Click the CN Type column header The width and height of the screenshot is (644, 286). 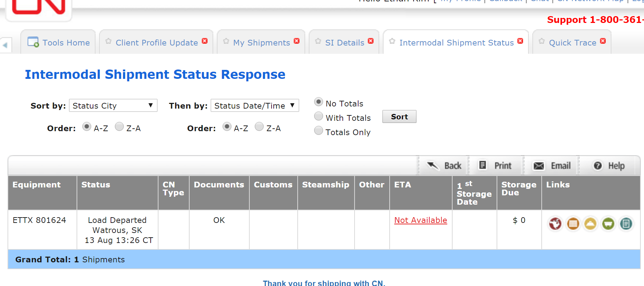click(x=174, y=193)
